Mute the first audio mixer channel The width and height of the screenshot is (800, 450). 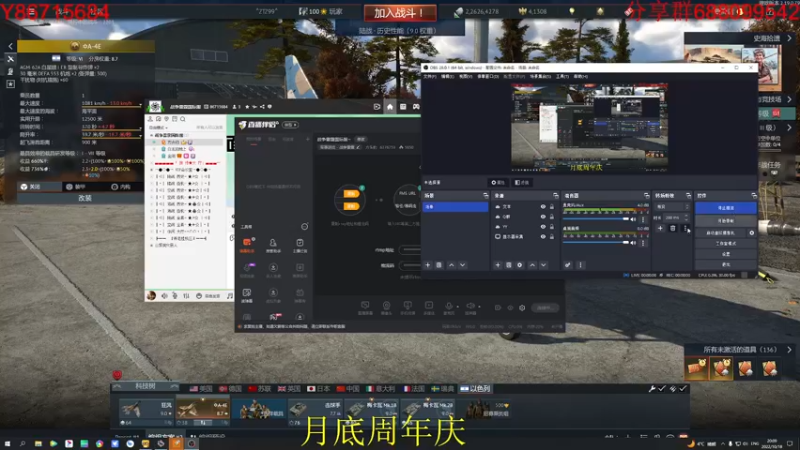[634, 219]
